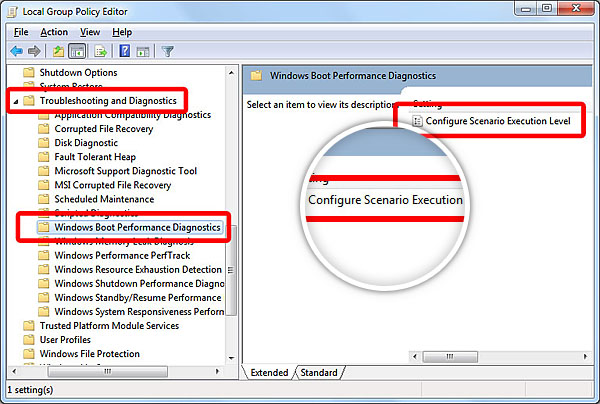This screenshot has height=404, width=600.
Task: Click the Configure Scenario Execution Level policy icon
Action: click(417, 121)
